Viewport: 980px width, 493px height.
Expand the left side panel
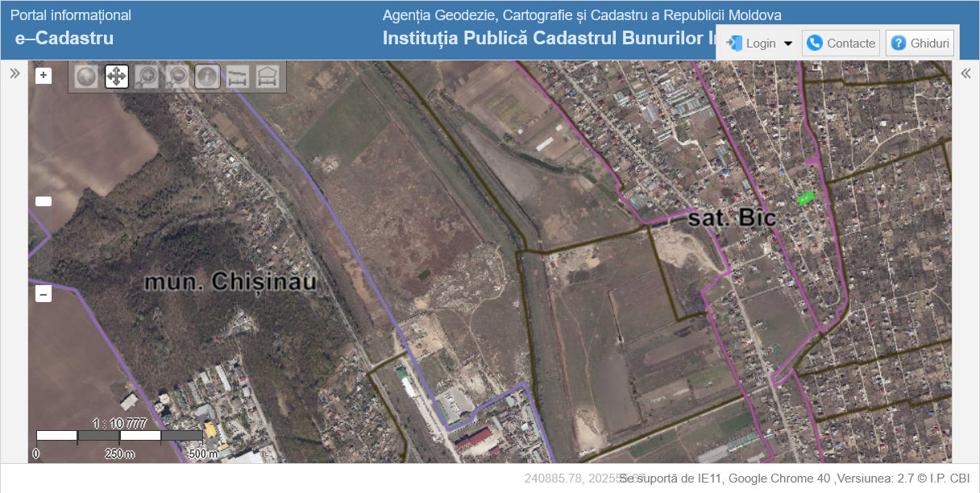[15, 73]
